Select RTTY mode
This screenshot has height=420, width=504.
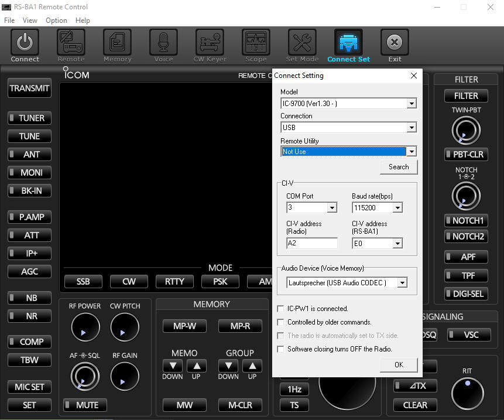tap(174, 282)
